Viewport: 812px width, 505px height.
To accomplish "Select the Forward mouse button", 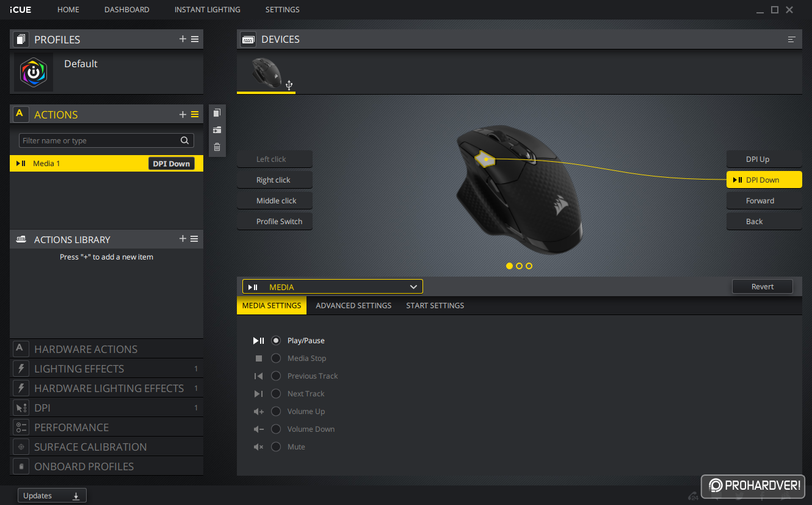I will 764,201.
